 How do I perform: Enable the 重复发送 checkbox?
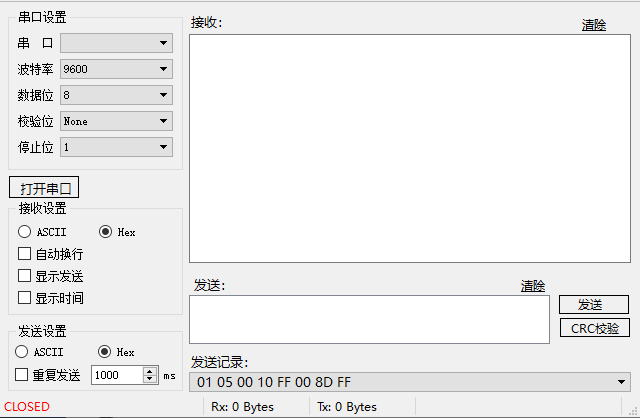tap(22, 375)
